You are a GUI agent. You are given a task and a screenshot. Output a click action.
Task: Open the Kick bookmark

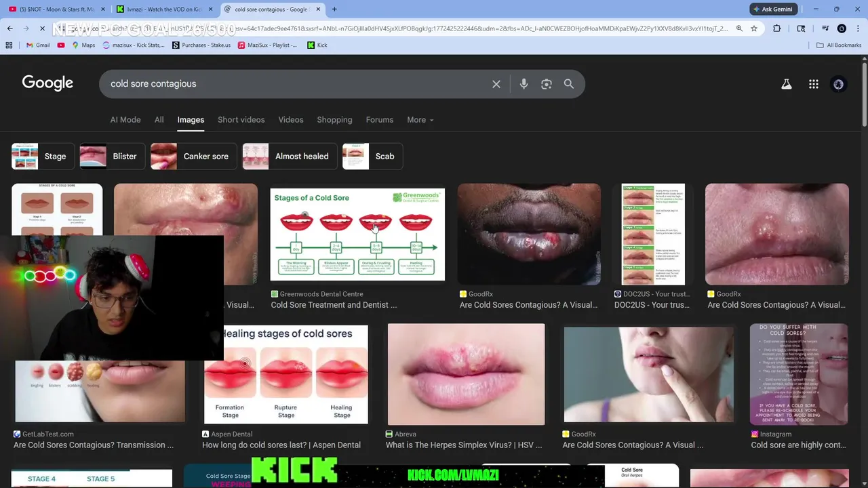317,45
